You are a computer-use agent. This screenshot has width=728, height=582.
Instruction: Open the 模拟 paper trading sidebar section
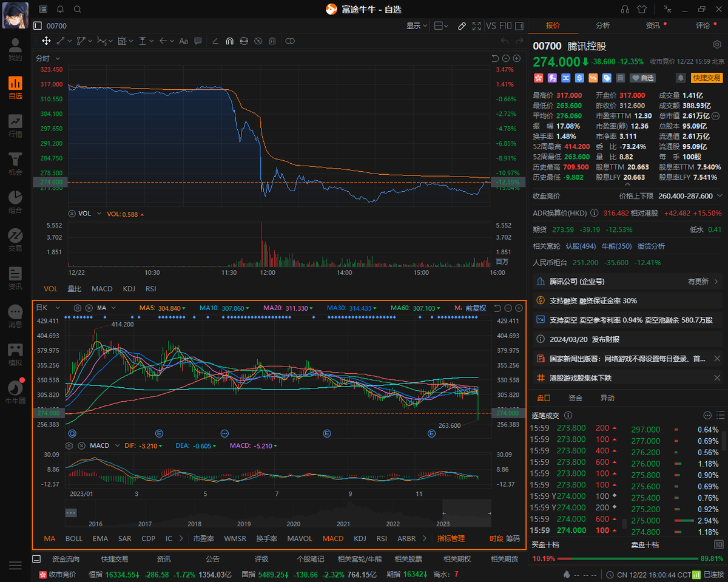[15, 355]
